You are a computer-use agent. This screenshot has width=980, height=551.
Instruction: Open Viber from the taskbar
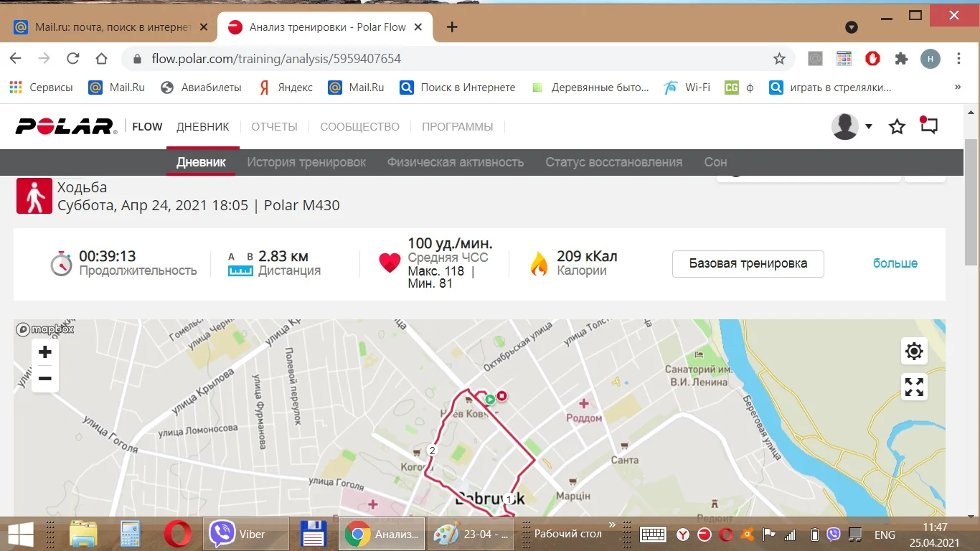[x=245, y=534]
